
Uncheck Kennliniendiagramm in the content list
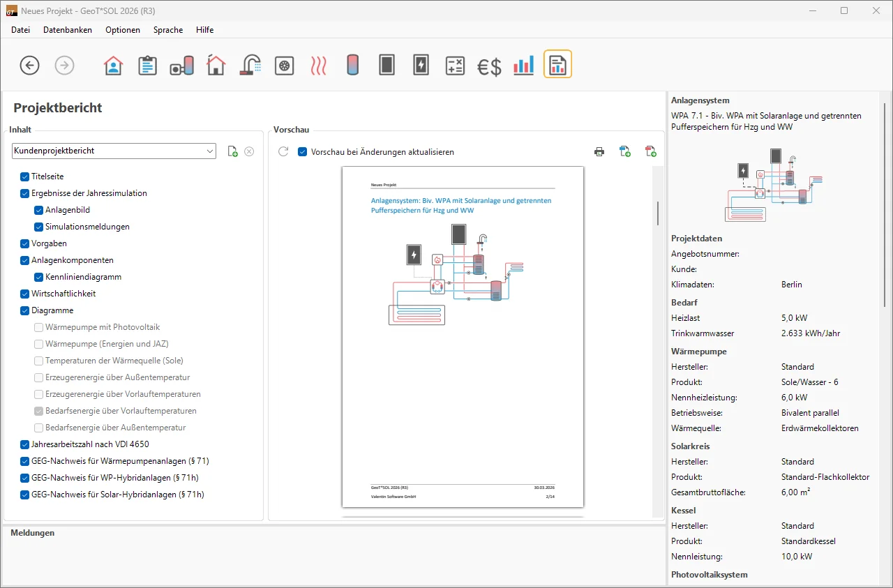point(39,277)
